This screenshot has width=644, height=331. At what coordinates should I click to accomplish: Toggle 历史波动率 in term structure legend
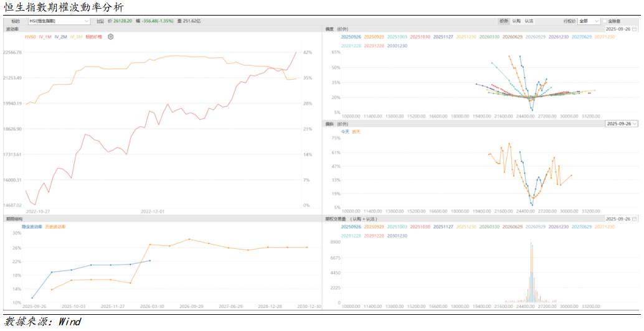[55, 226]
